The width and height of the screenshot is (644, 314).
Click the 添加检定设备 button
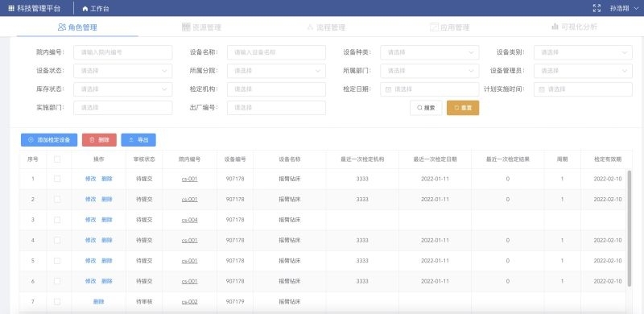coord(49,140)
